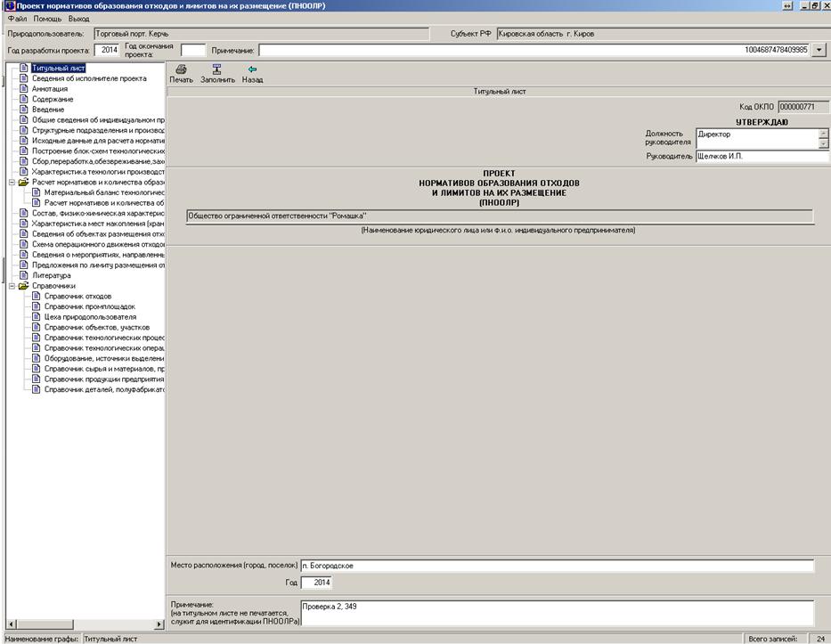Click the Выход menu item
The image size is (831, 644).
(78, 19)
